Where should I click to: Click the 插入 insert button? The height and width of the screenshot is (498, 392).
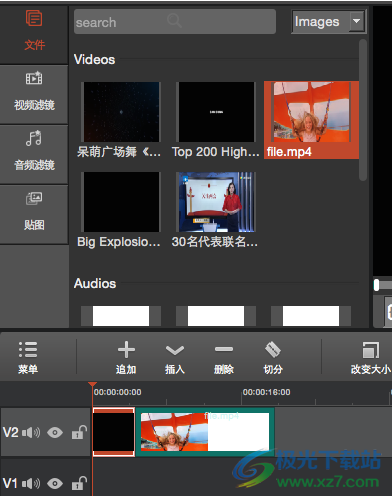tap(175, 357)
